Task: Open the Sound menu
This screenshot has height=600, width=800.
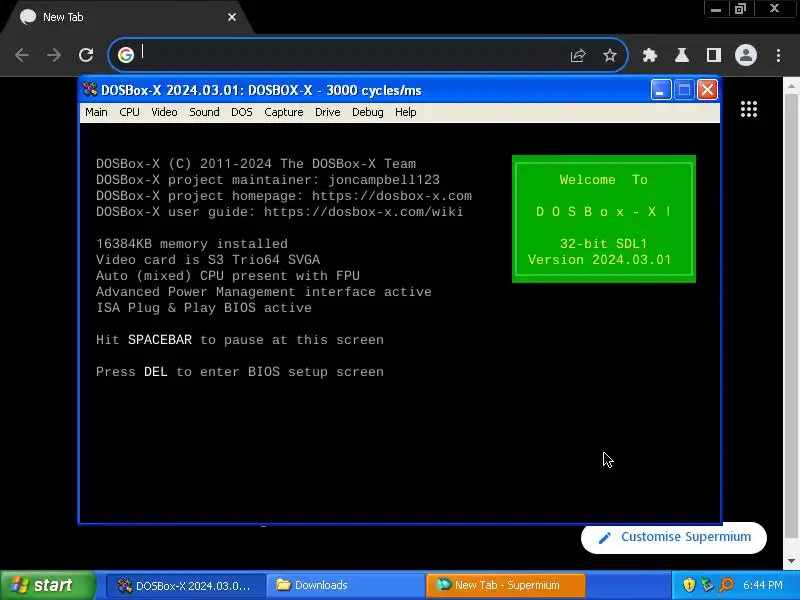Action: [204, 112]
